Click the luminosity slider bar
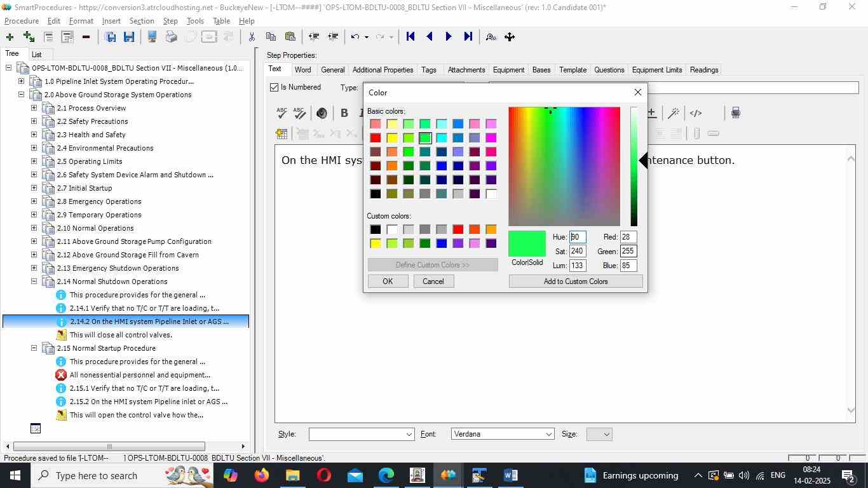 coord(634,166)
